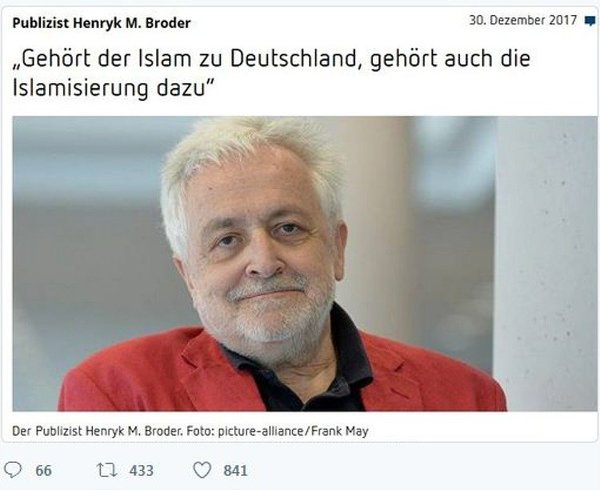Click the word Deutschland in the headline

coord(293,59)
